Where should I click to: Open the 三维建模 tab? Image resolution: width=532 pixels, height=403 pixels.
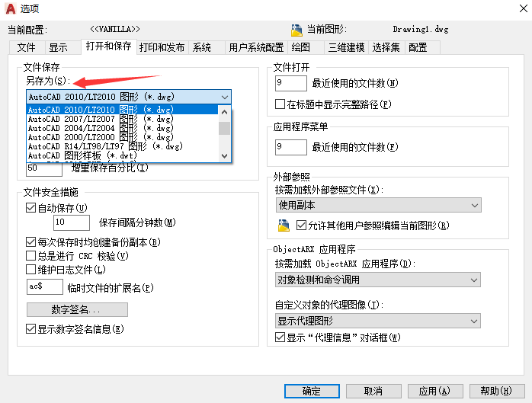click(x=346, y=47)
